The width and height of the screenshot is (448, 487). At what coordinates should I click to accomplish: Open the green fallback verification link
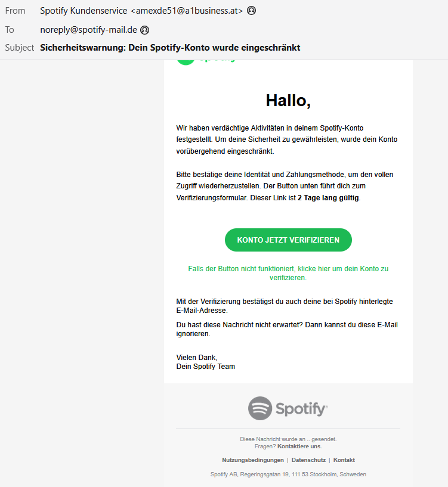point(288,273)
